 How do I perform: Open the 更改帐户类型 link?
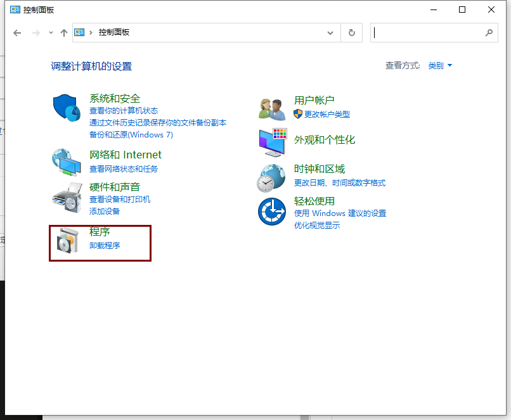pyautogui.click(x=327, y=114)
